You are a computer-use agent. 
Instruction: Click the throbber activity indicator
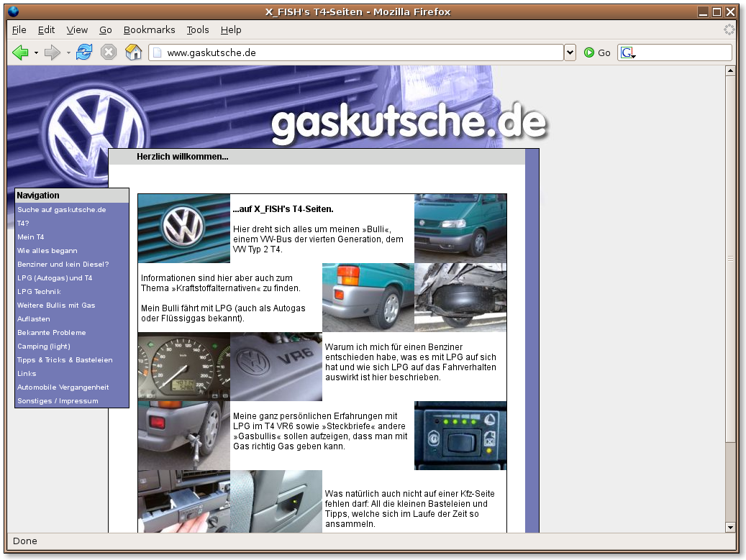point(729,29)
